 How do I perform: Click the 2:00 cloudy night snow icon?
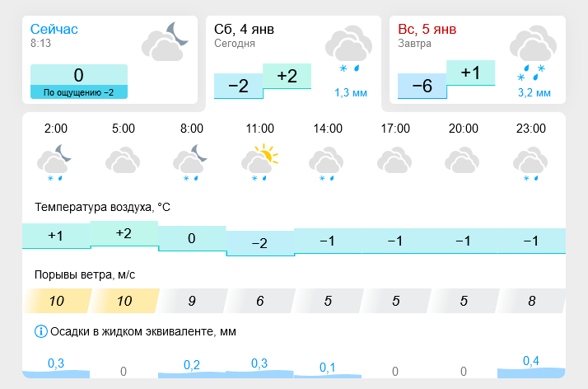(54, 163)
